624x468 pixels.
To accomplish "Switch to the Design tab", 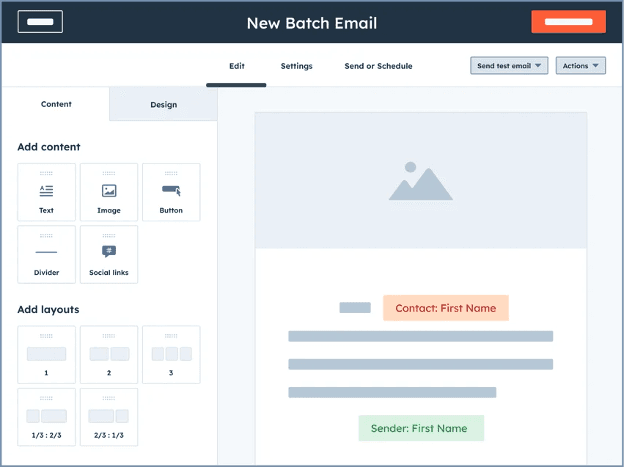I will [163, 105].
